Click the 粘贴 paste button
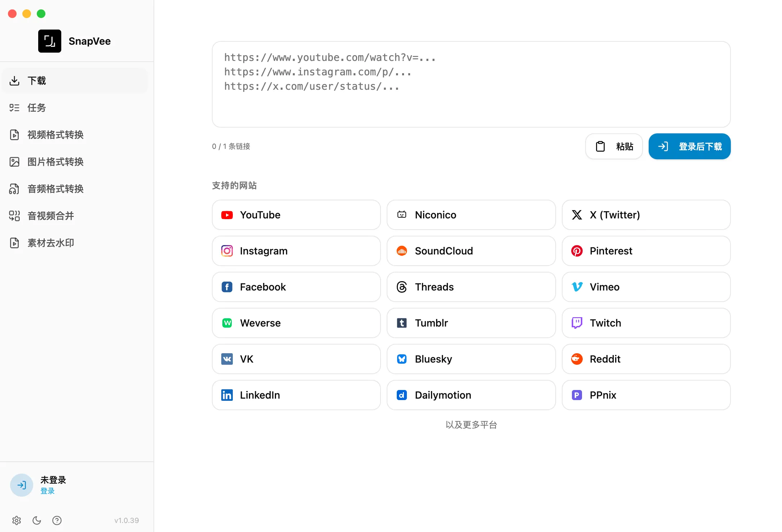The height and width of the screenshot is (532, 782). pyautogui.click(x=614, y=146)
